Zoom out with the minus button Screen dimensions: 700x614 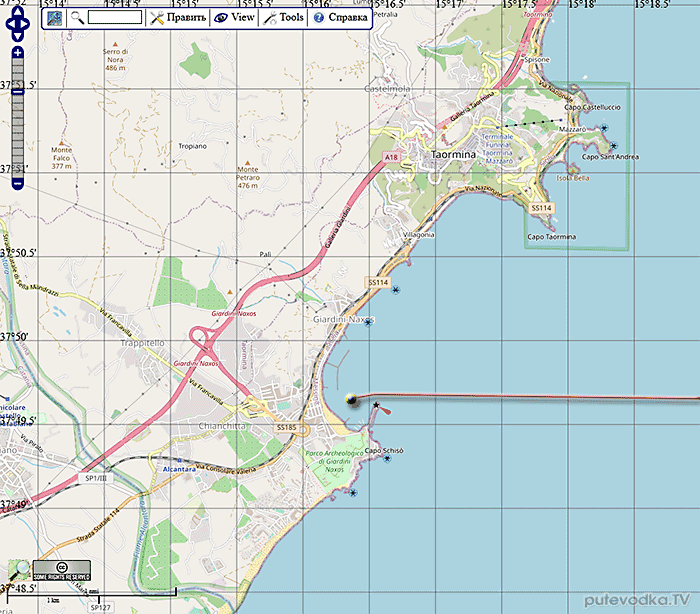click(x=17, y=183)
